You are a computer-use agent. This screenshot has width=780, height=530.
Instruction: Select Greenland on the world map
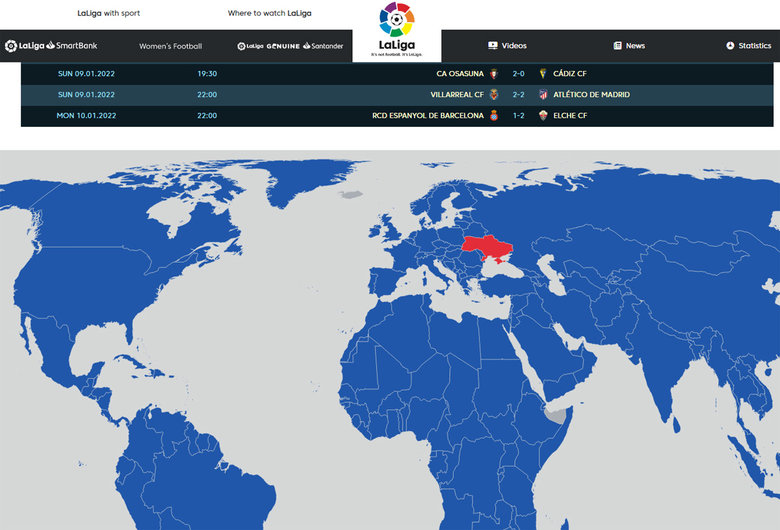click(306, 179)
